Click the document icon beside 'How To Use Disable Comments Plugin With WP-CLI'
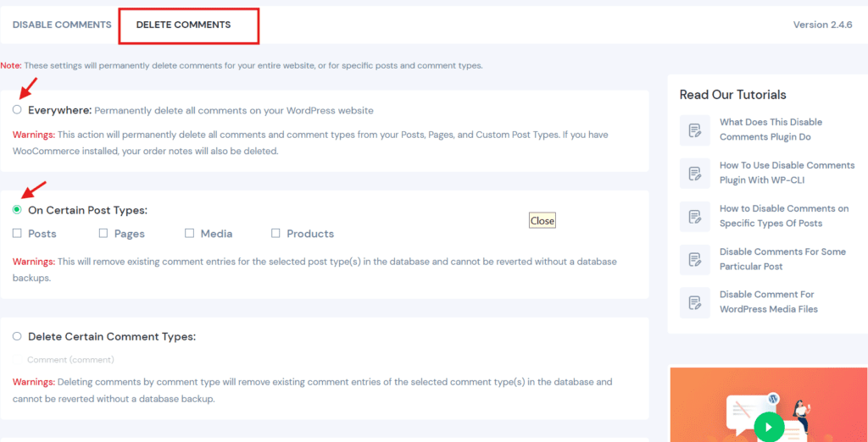This screenshot has height=442, width=868. [695, 174]
